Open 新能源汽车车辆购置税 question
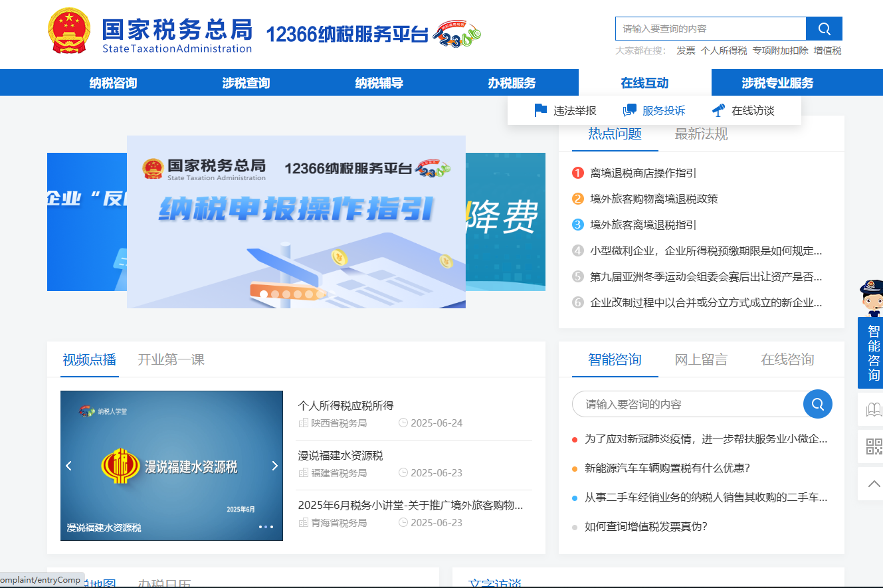Image resolution: width=883 pixels, height=588 pixels. [x=667, y=468]
